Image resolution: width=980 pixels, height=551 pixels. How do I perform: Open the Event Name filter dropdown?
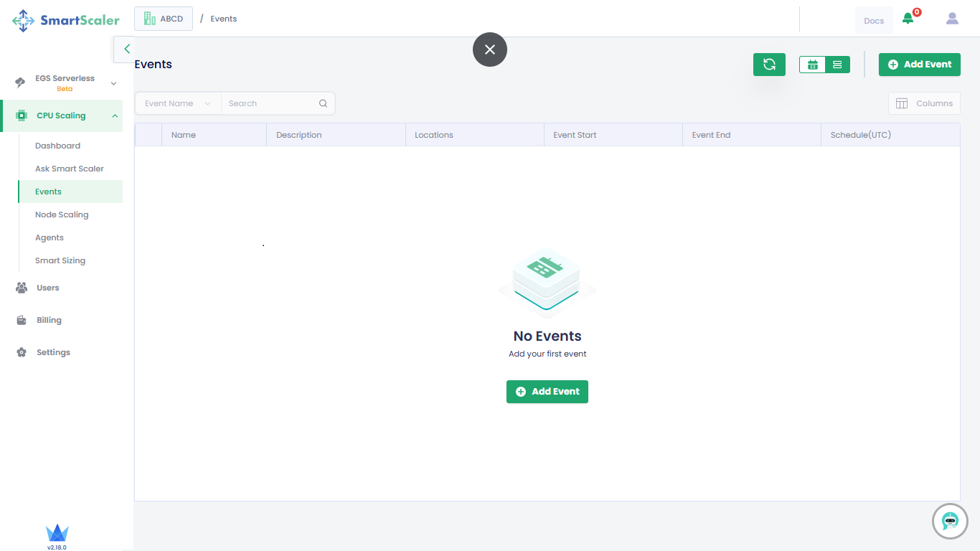pos(178,103)
